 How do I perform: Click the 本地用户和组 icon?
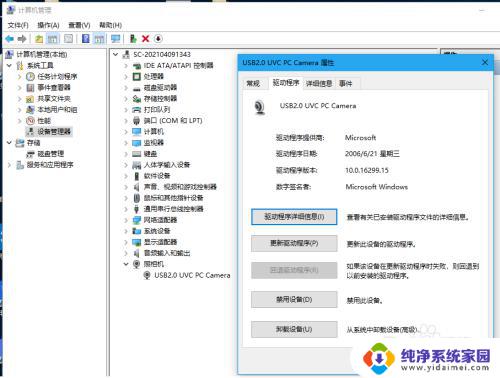(x=30, y=110)
